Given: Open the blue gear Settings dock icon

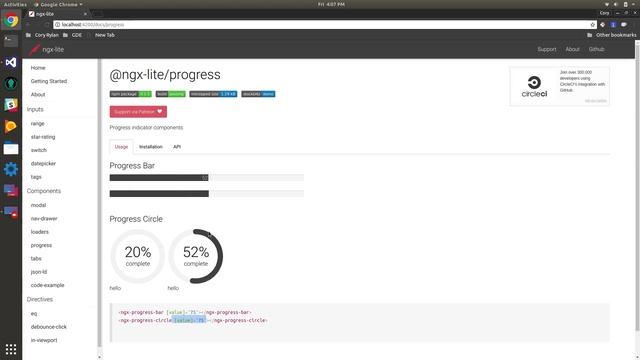Looking at the screenshot, I should (11, 169).
